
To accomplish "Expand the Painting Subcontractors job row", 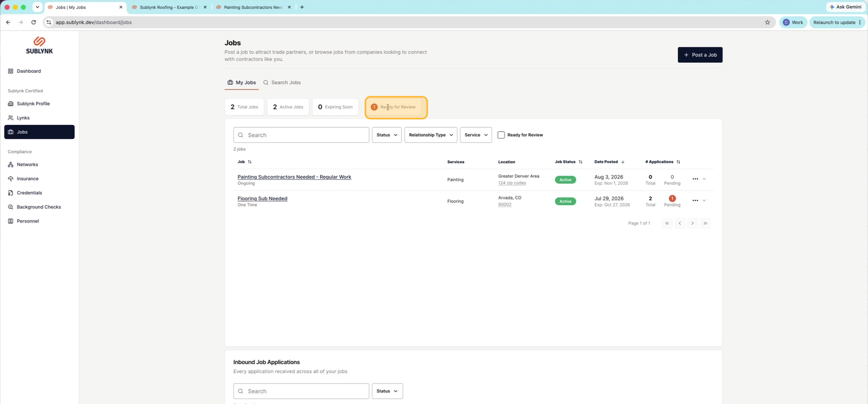I will [x=704, y=179].
